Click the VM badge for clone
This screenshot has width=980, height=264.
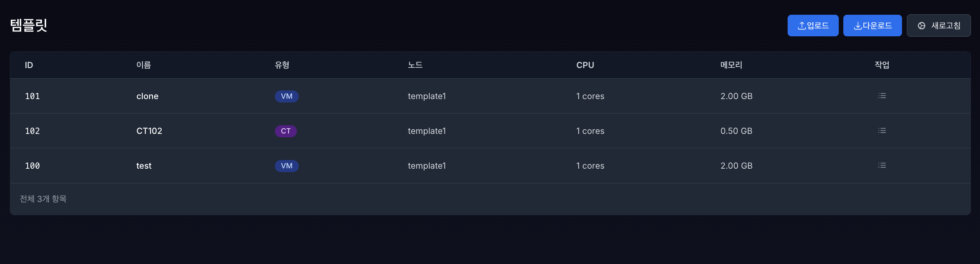(287, 96)
